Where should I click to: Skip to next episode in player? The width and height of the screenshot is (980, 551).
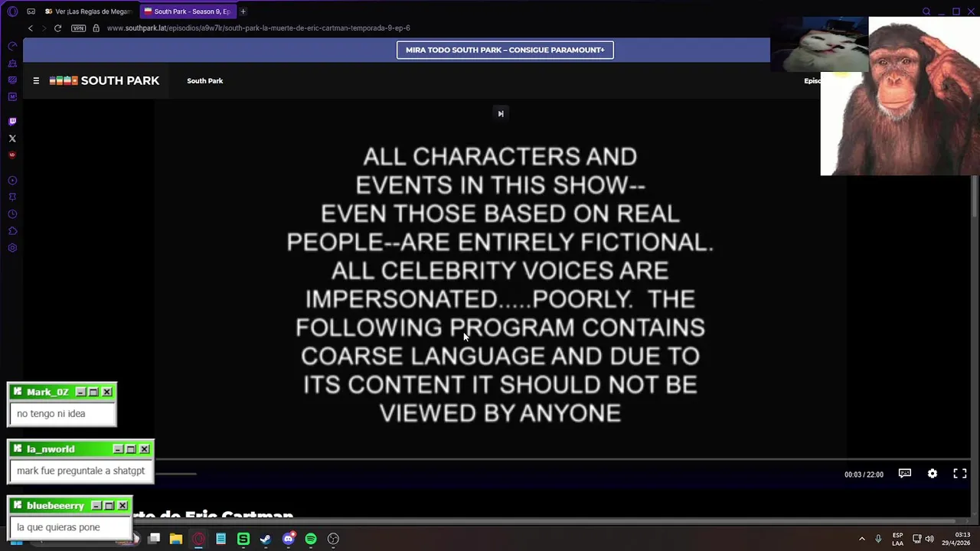[501, 113]
